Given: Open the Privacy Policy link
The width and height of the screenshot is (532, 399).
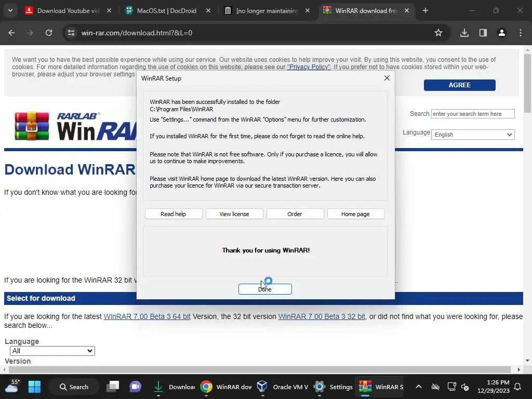Looking at the screenshot, I should [309, 67].
